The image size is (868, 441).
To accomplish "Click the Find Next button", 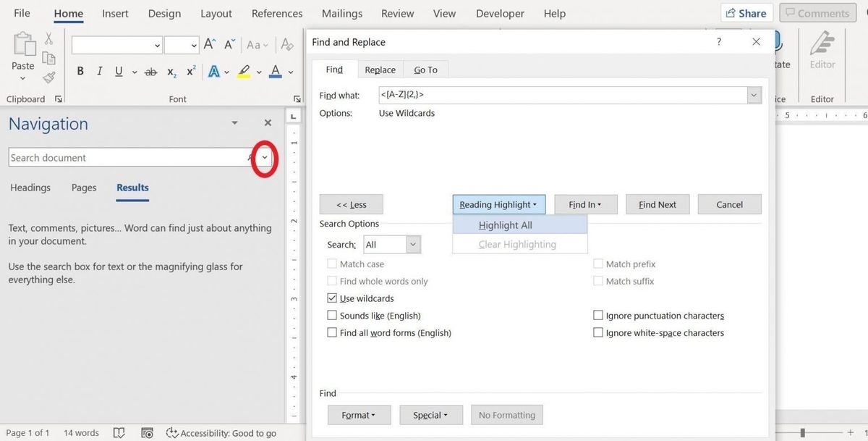I will [657, 204].
